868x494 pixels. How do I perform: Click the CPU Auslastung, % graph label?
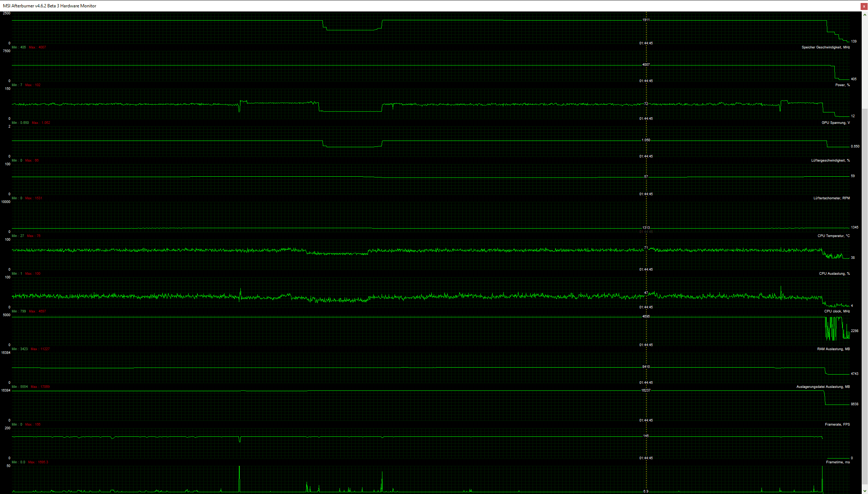coord(834,274)
